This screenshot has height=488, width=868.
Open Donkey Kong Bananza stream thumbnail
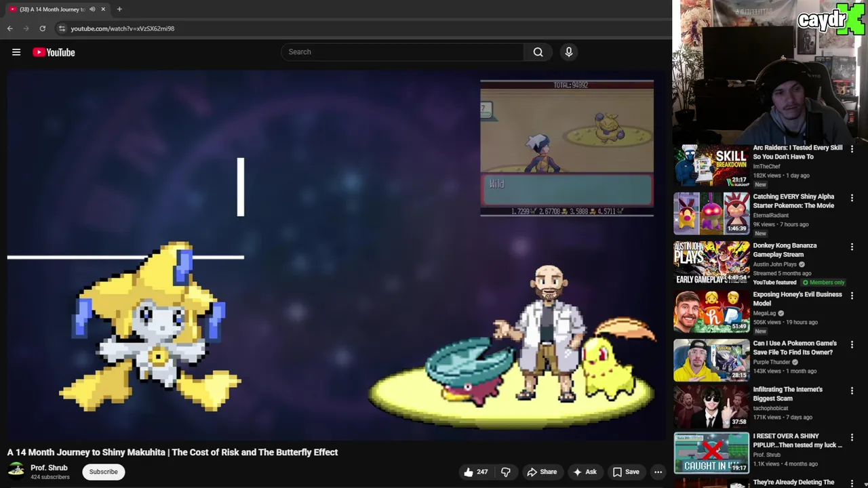coord(711,263)
